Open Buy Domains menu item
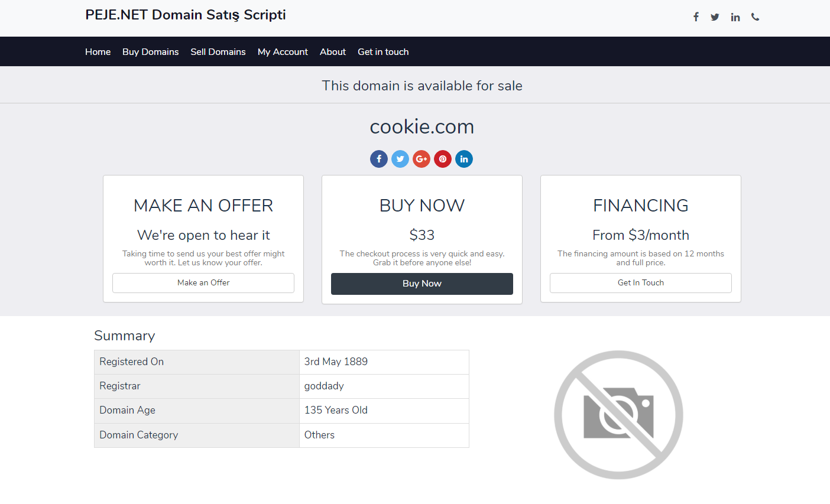This screenshot has height=504, width=830. [x=150, y=52]
